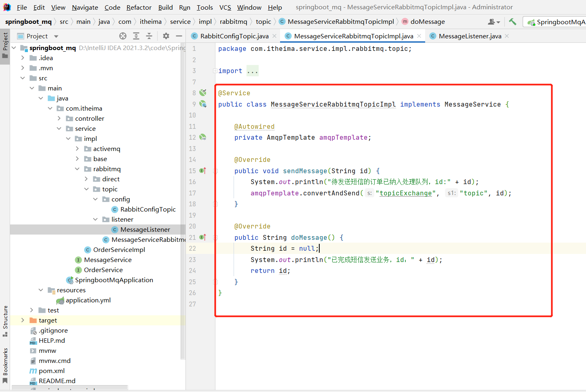The image size is (586, 392).
Task: Click the Project panel vertical scrollbar
Action: click(x=183, y=202)
